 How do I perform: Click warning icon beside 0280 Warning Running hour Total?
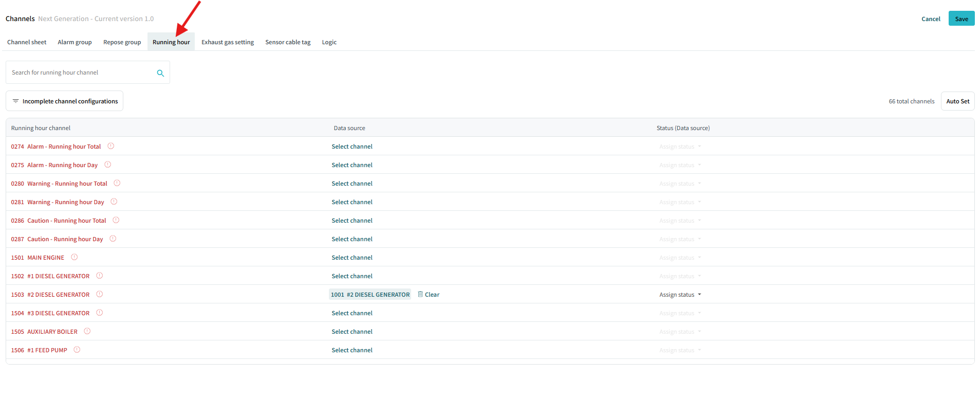click(117, 183)
